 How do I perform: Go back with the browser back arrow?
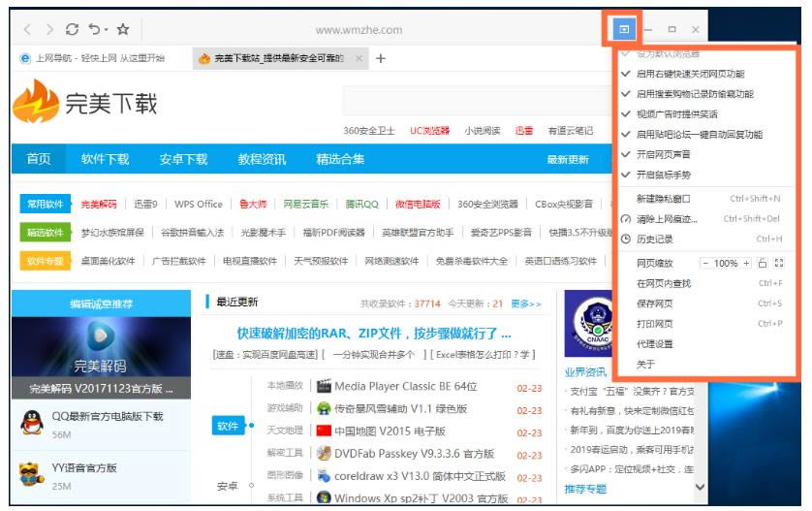27,29
